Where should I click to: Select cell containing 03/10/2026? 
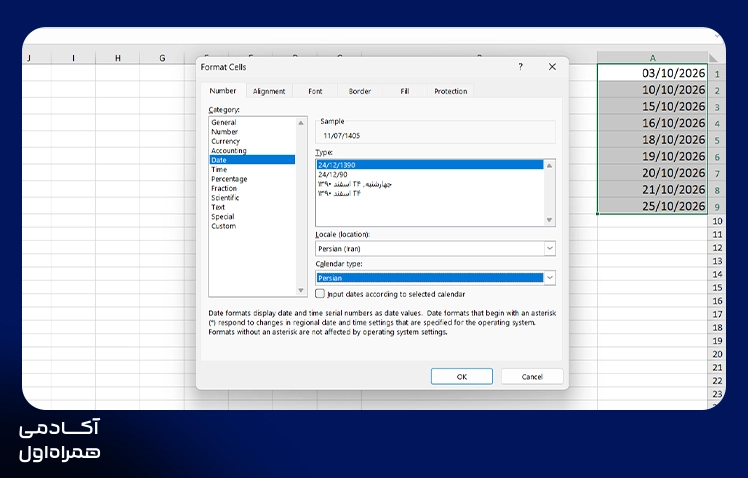[x=652, y=73]
